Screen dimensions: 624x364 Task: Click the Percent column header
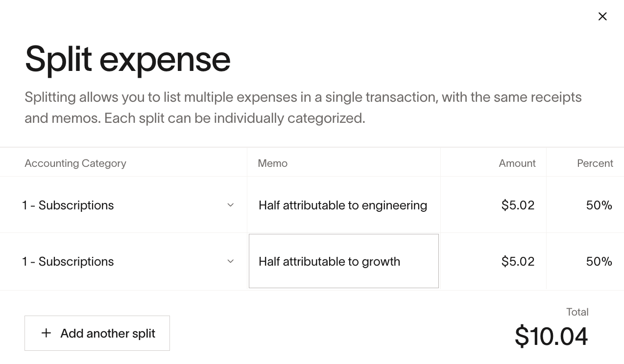(595, 163)
